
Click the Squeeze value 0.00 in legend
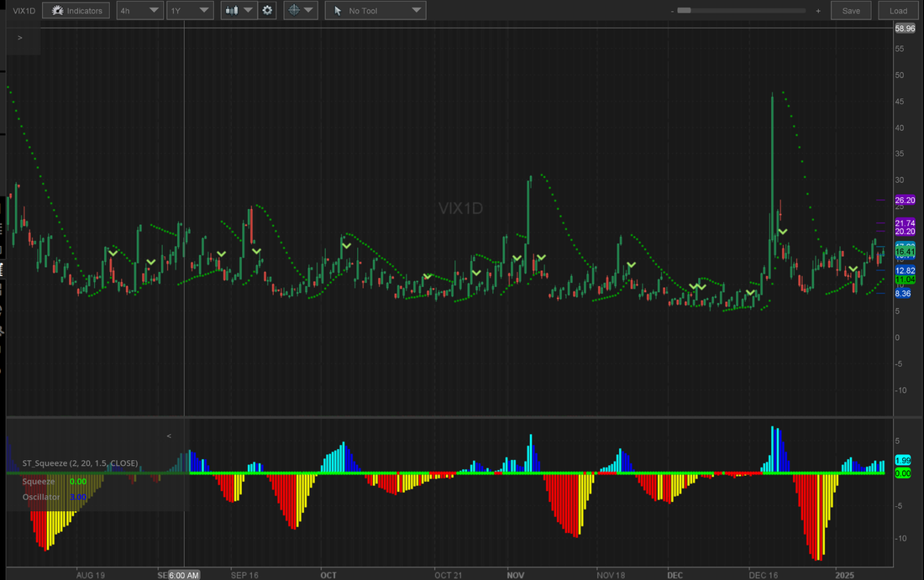coord(78,482)
